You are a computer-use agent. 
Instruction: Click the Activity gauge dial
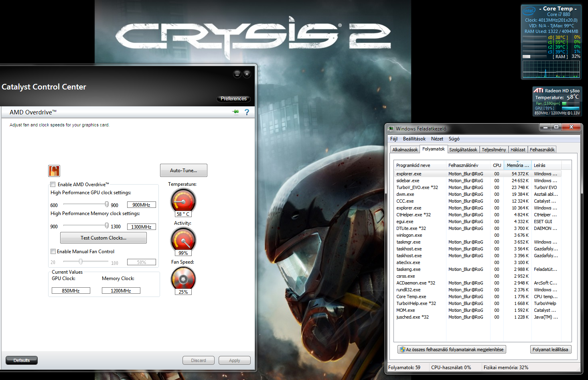coord(183,239)
